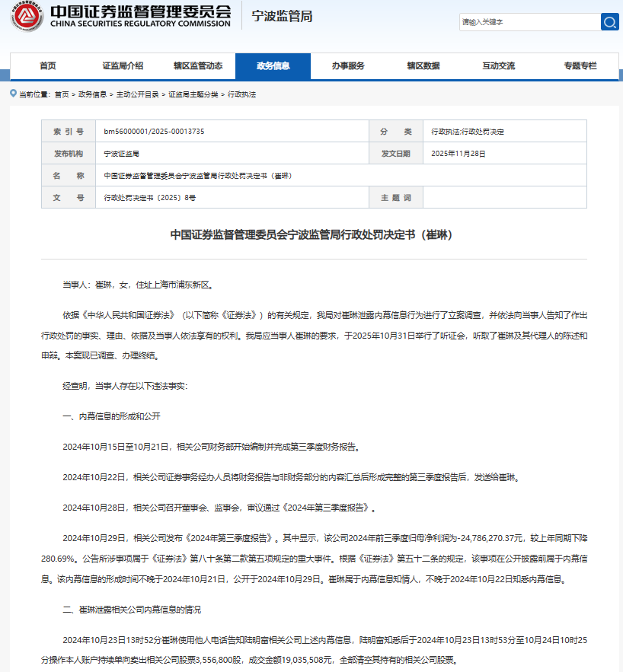Click the 主题词 label cell
Viewport: 623px width, 672px height.
click(x=396, y=198)
